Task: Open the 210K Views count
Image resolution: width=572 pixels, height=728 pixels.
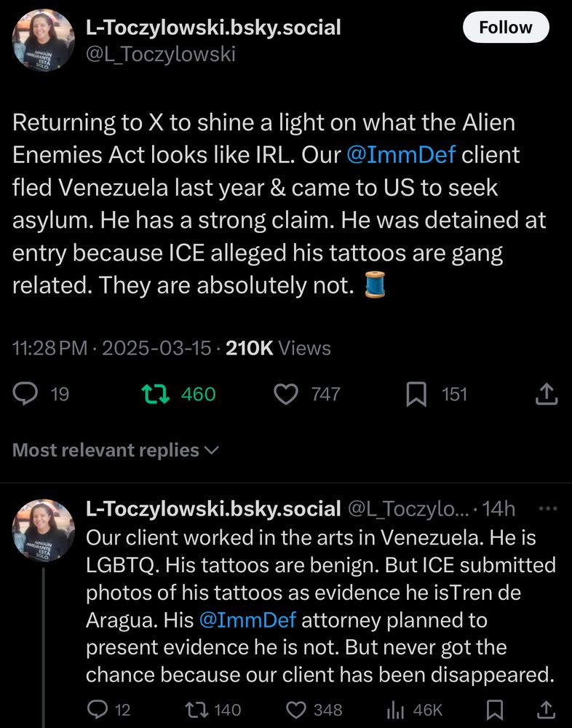Action: (278, 348)
